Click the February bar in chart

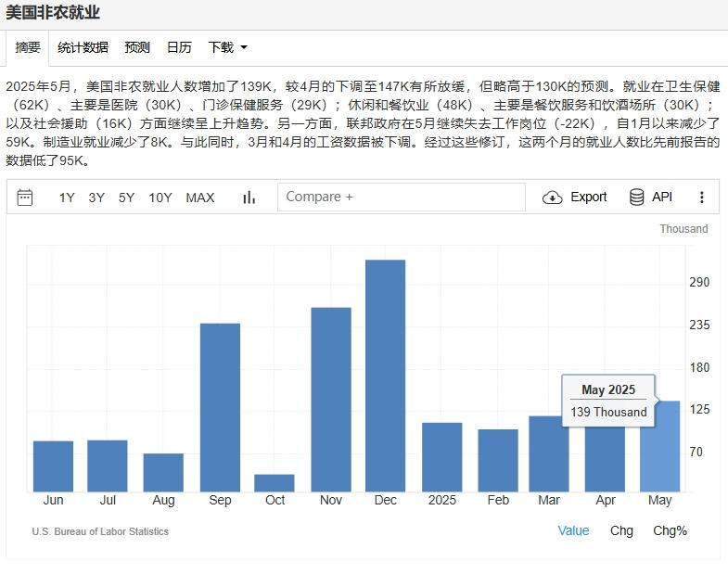(x=498, y=461)
